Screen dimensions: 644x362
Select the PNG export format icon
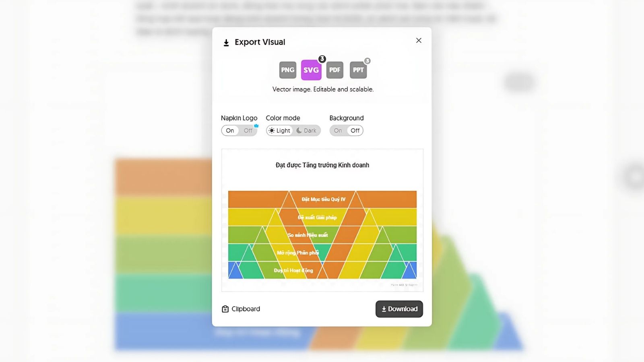[287, 70]
